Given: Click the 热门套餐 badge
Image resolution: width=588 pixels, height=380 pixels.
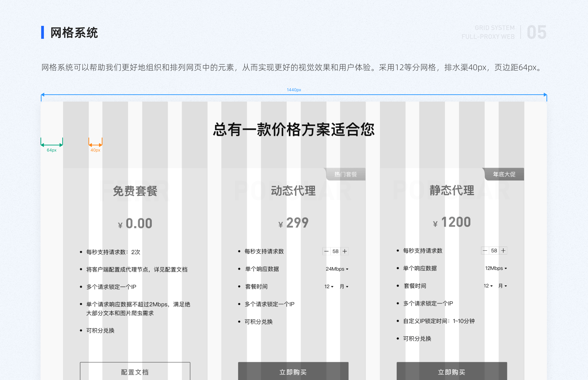Looking at the screenshot, I should click(x=346, y=174).
